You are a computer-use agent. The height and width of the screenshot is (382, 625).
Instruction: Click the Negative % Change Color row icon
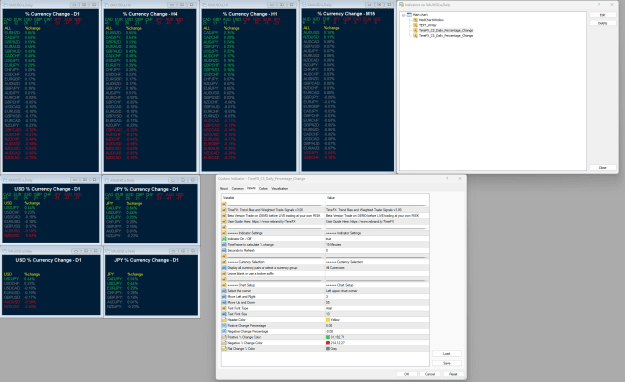[224, 343]
